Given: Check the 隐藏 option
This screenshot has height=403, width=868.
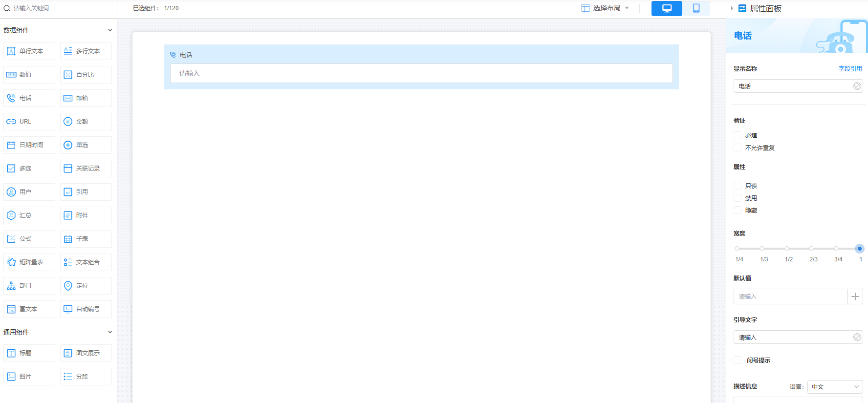Looking at the screenshot, I should click(738, 210).
